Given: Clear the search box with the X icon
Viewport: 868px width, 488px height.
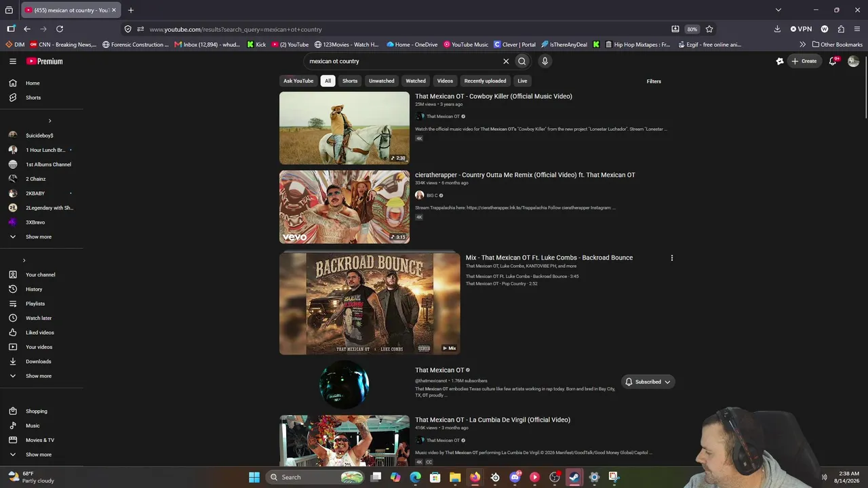Looking at the screenshot, I should click(x=506, y=61).
